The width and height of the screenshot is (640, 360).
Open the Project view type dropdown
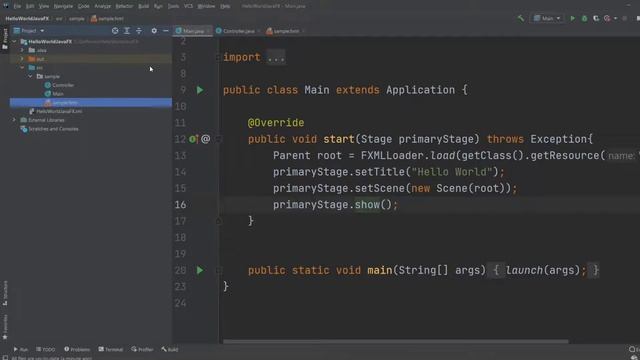point(29,31)
